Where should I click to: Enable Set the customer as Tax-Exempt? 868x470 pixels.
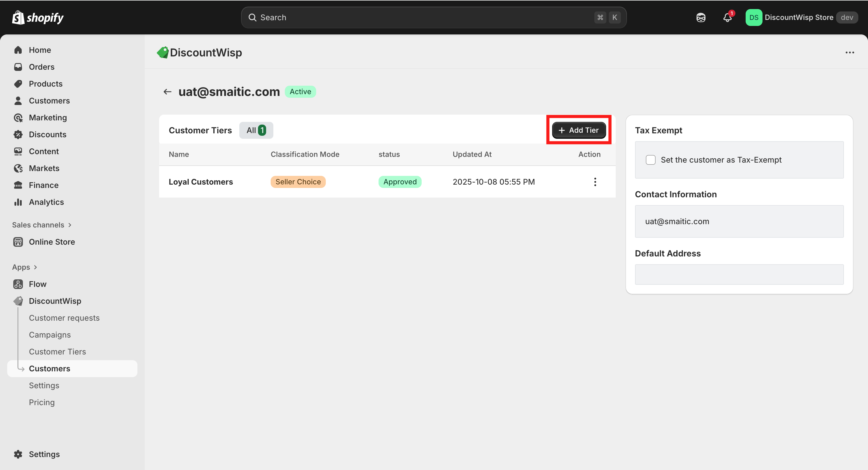pos(650,160)
